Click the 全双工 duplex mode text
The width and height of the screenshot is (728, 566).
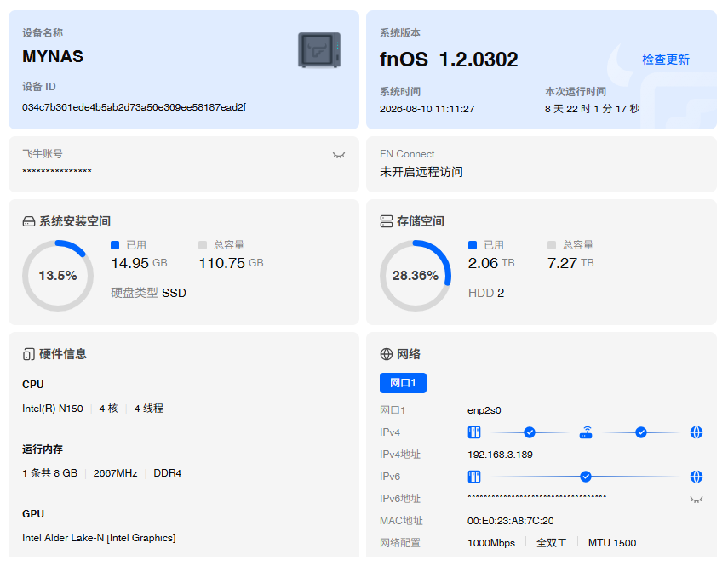tap(552, 543)
